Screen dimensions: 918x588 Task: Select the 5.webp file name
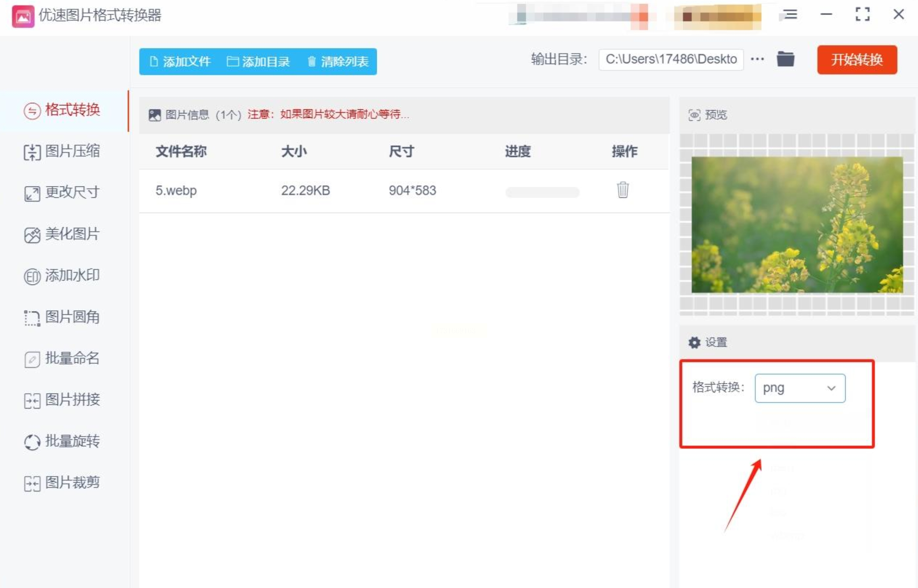tap(176, 190)
